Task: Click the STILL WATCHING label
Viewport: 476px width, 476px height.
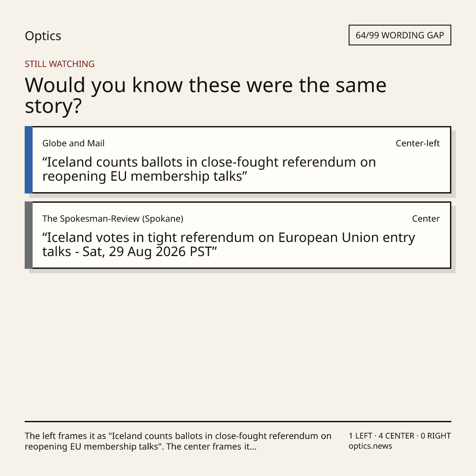Action: [59, 64]
